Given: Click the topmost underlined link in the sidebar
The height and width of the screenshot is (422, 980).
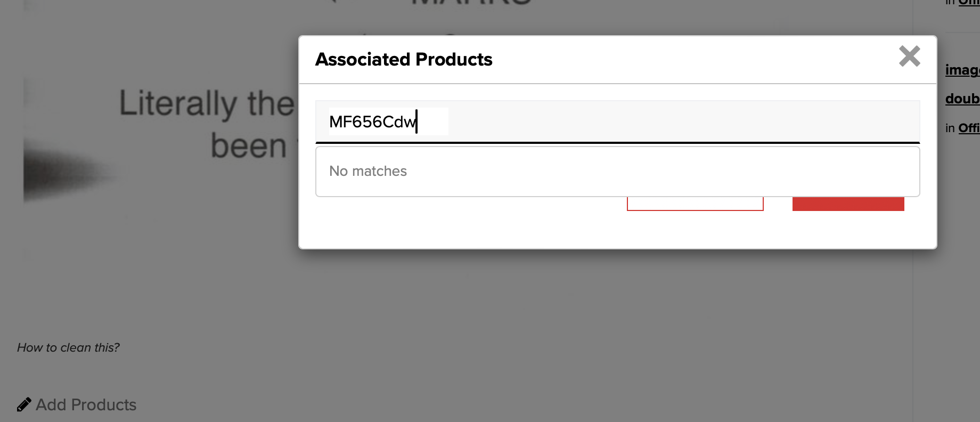Looking at the screenshot, I should (968, 2).
